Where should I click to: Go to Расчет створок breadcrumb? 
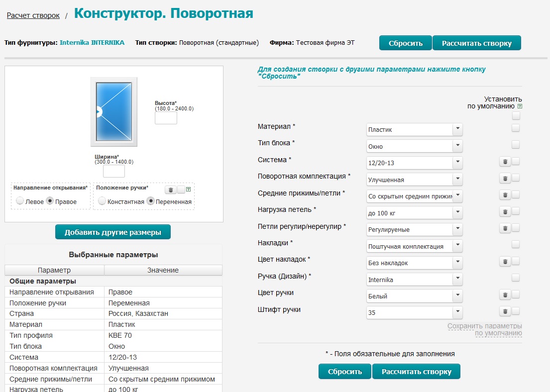(33, 15)
